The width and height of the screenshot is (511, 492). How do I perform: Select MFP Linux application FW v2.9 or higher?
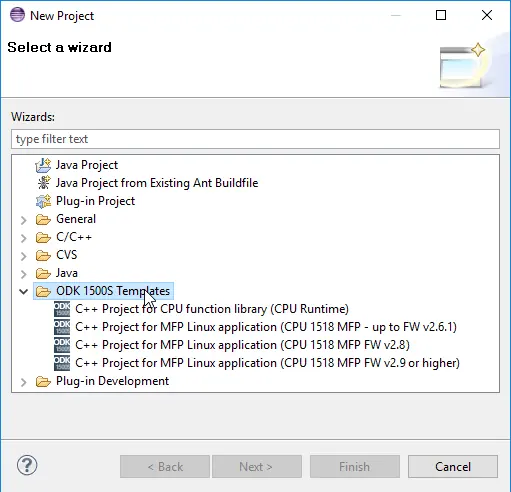267,363
